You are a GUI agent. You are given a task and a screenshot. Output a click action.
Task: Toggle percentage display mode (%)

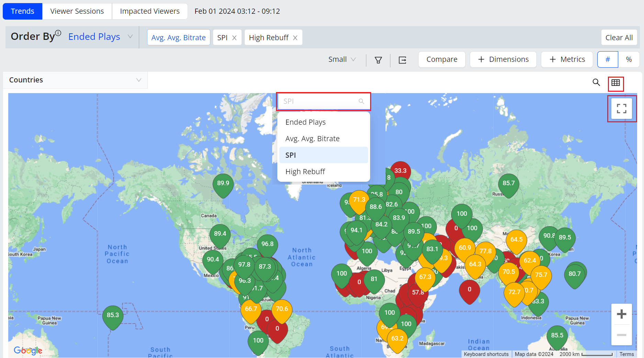pyautogui.click(x=629, y=59)
